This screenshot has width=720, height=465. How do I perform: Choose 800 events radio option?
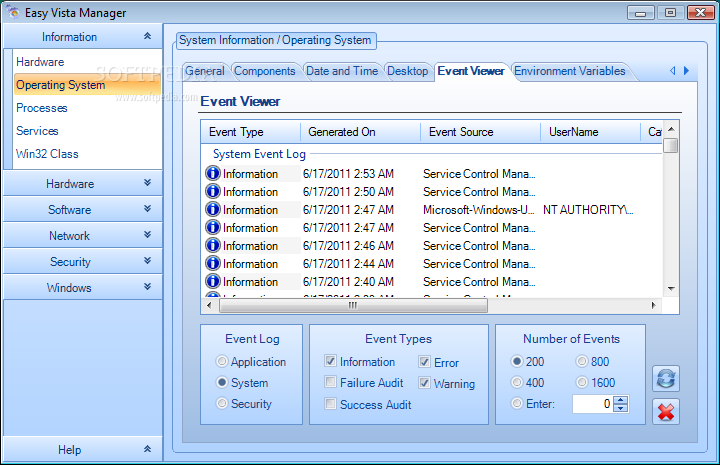point(582,361)
